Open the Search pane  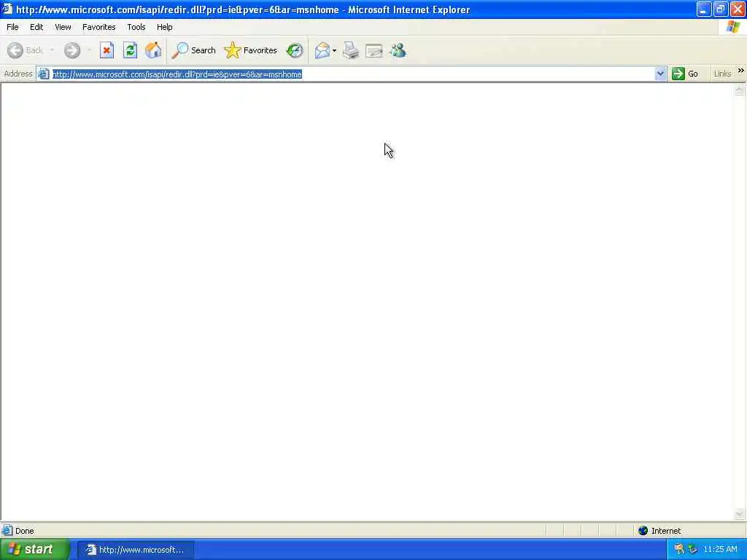point(194,50)
